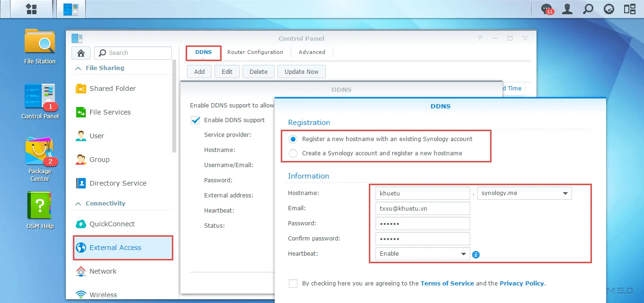Open the synology.me domain dropdown
Image resolution: width=644 pixels, height=303 pixels.
[x=565, y=193]
